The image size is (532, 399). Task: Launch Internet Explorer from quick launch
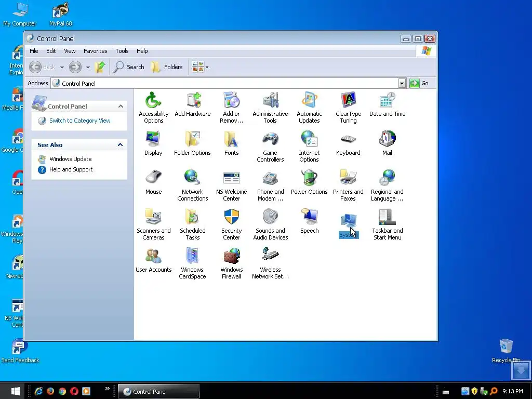point(38,391)
